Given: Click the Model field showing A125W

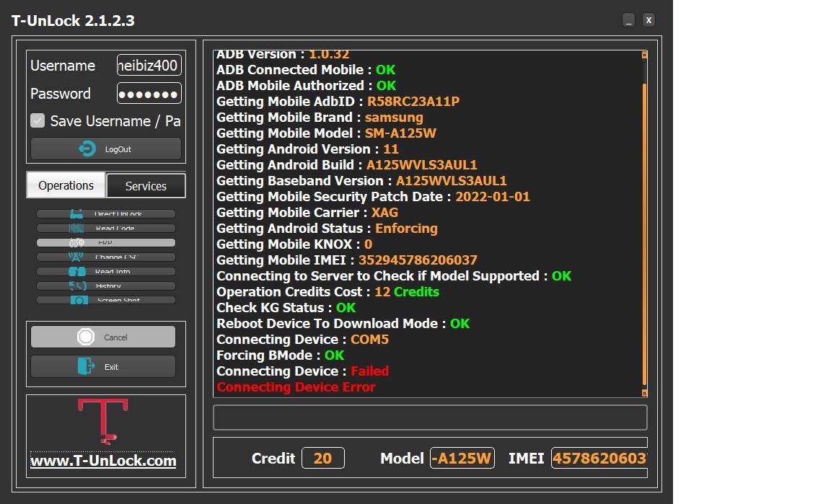Looking at the screenshot, I should [x=462, y=459].
